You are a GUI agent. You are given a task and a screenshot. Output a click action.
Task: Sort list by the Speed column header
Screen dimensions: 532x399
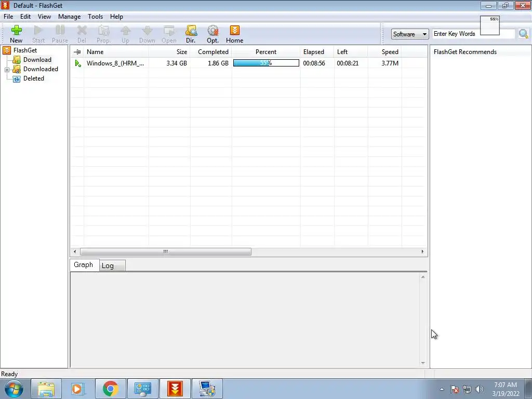pyautogui.click(x=385, y=52)
